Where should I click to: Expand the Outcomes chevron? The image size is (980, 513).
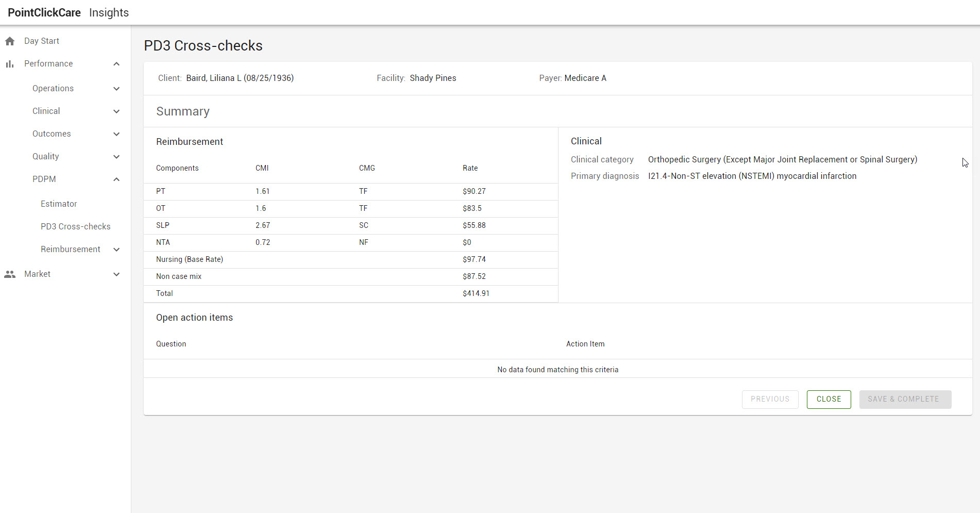pyautogui.click(x=116, y=134)
